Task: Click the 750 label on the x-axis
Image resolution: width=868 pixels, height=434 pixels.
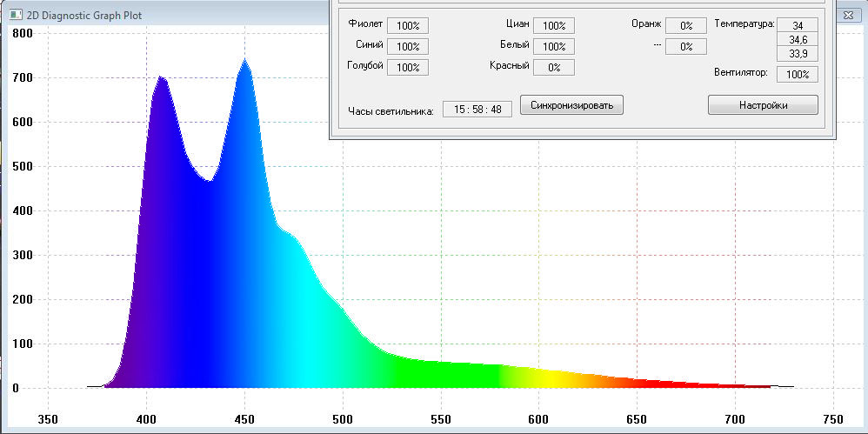Action: coord(833,418)
